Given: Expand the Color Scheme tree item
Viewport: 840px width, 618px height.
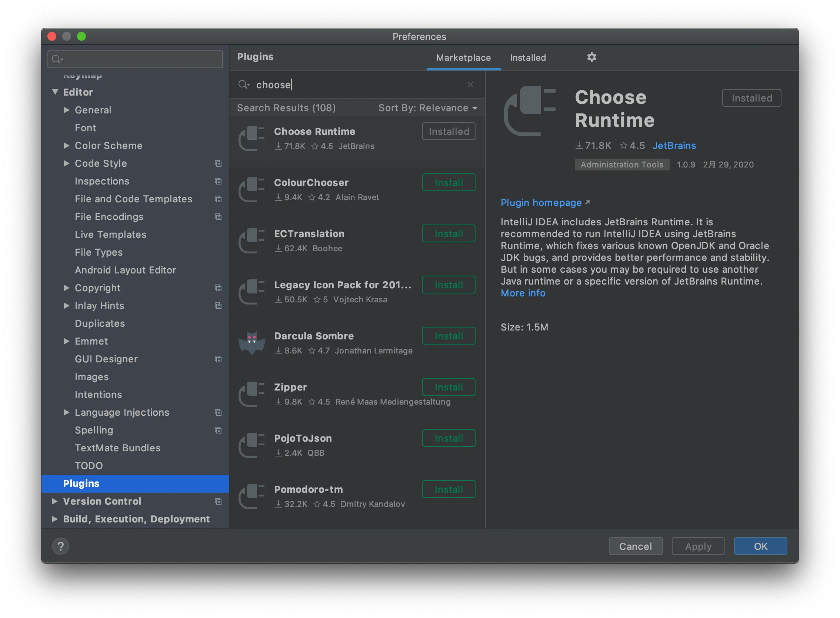Looking at the screenshot, I should click(x=67, y=146).
